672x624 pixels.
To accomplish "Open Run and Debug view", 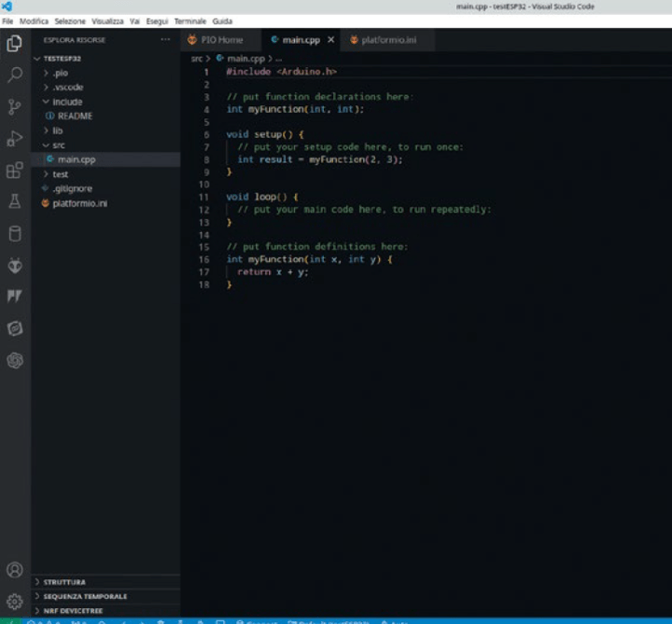I will click(x=15, y=139).
